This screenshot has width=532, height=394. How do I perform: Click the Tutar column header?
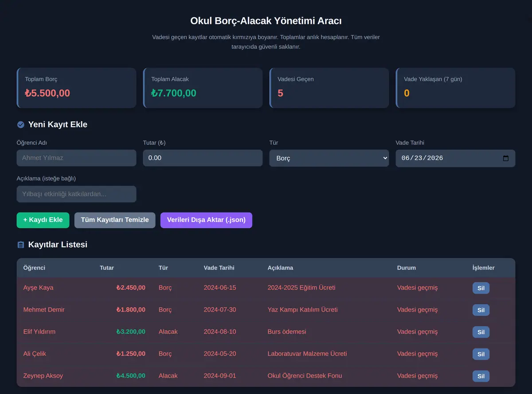tap(107, 268)
